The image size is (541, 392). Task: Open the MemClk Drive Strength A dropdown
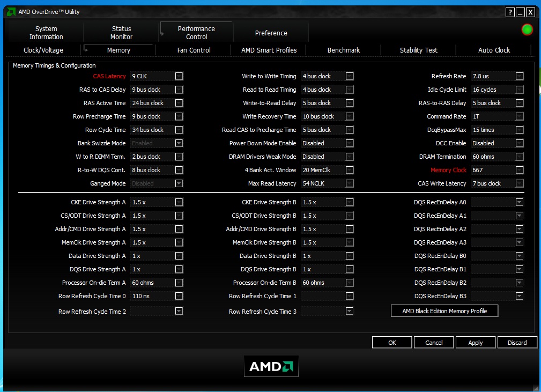point(179,242)
